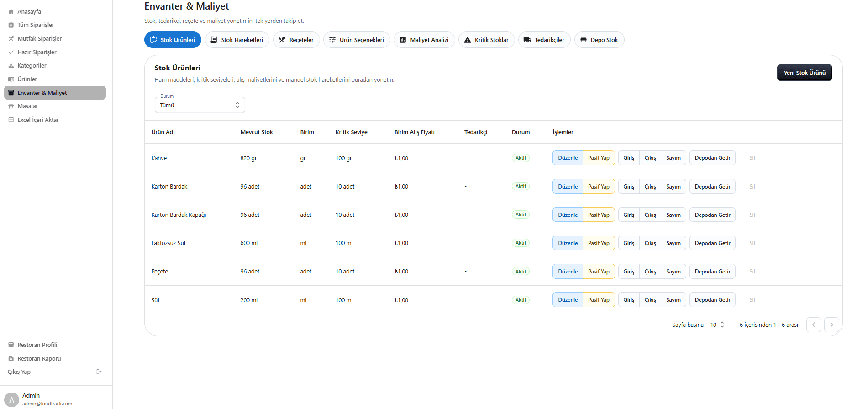Screen dimensions: 868x409
Task: Click the Karton Bardak Kapağı product name
Action: 179,215
